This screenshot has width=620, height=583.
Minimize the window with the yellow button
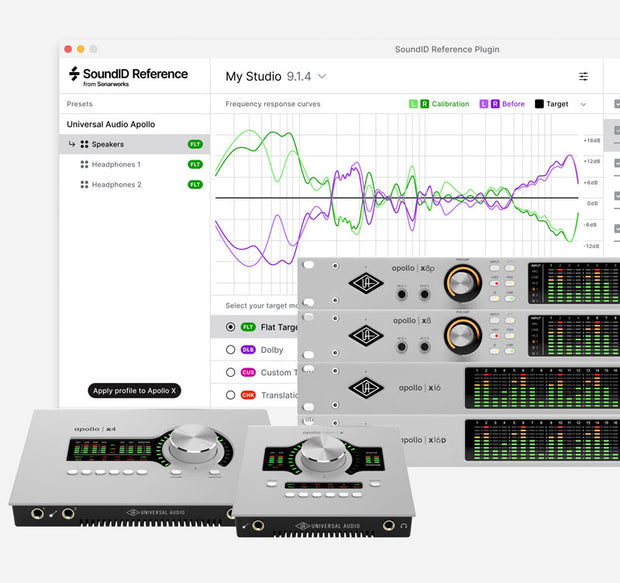[x=81, y=49]
